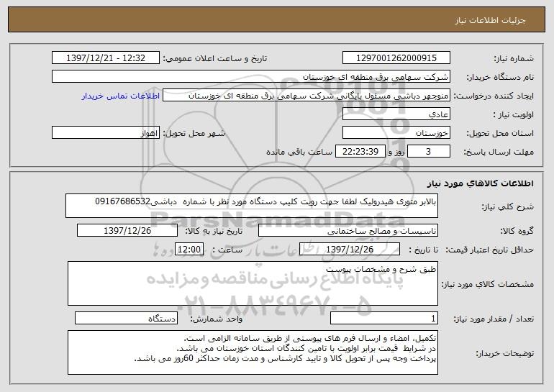Select the استان محل تحویل field خوزستان

point(396,133)
